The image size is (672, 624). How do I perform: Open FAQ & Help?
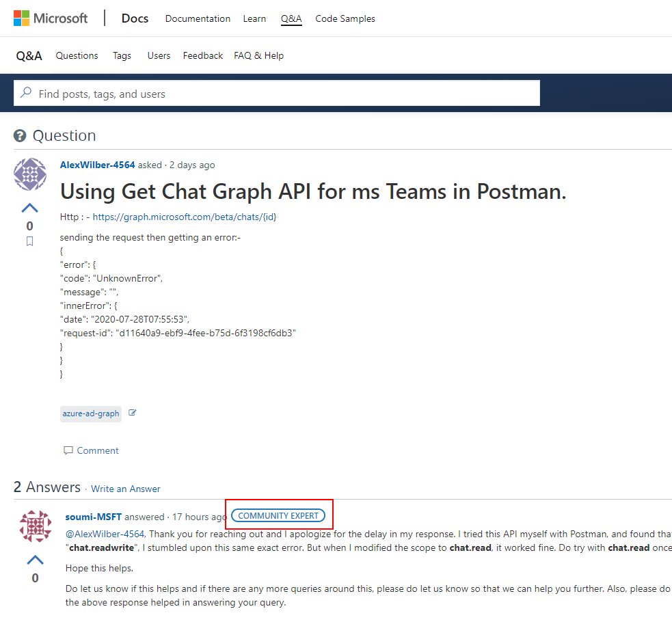[259, 56]
